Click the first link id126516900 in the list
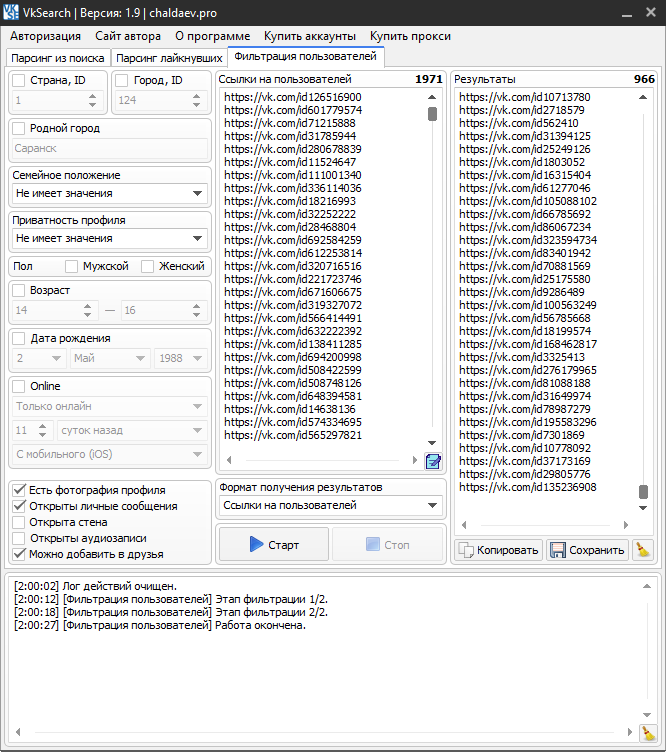Screen dimensions: 666x752 [x=293, y=97]
